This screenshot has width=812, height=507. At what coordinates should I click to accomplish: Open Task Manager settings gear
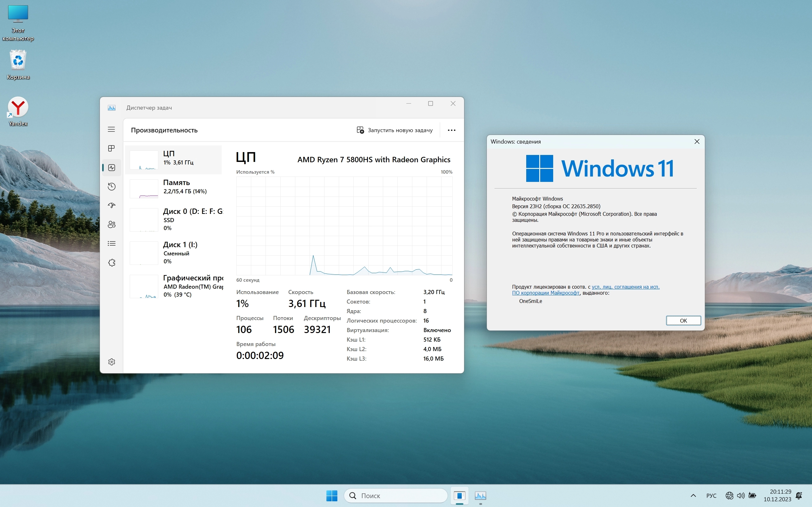(111, 362)
